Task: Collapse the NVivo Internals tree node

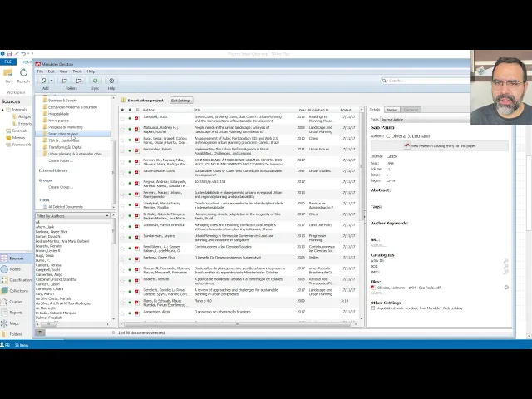Action: point(2,110)
